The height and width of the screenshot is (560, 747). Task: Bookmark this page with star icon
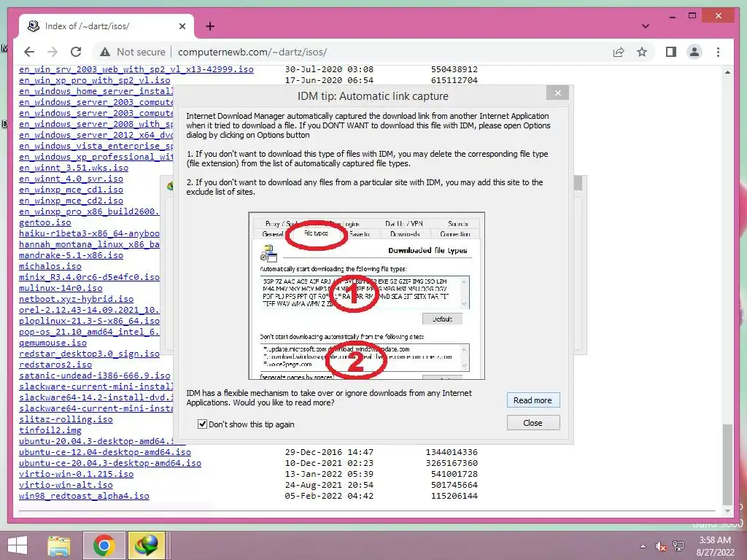click(642, 52)
